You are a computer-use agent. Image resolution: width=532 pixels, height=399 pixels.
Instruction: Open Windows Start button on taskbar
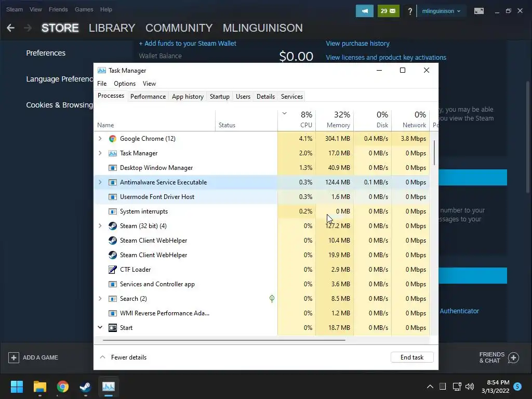pyautogui.click(x=17, y=387)
